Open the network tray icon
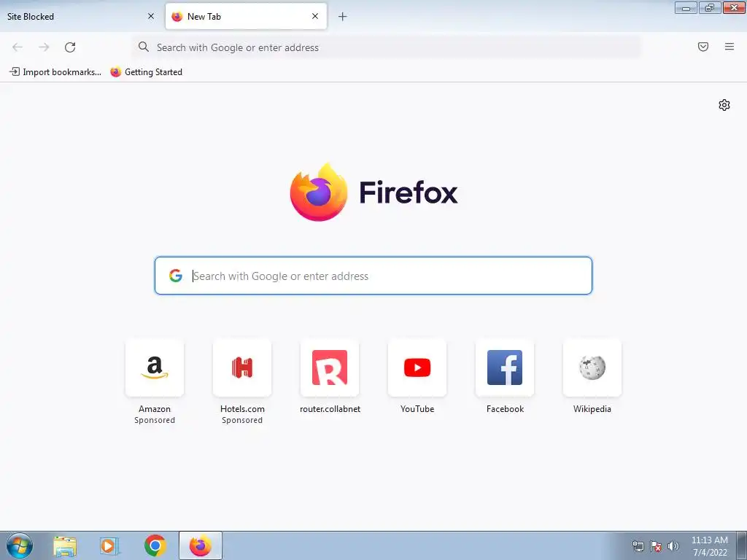Image resolution: width=747 pixels, height=560 pixels. [638, 546]
